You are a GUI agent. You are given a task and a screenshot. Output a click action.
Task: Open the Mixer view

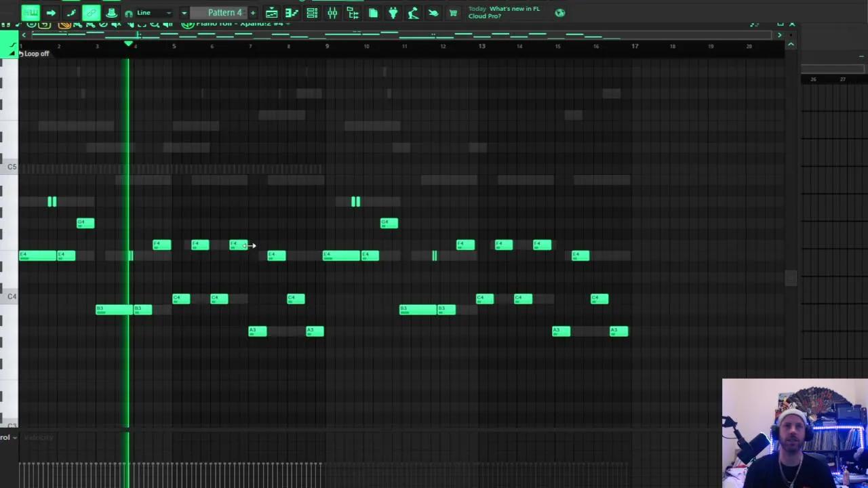(x=332, y=12)
